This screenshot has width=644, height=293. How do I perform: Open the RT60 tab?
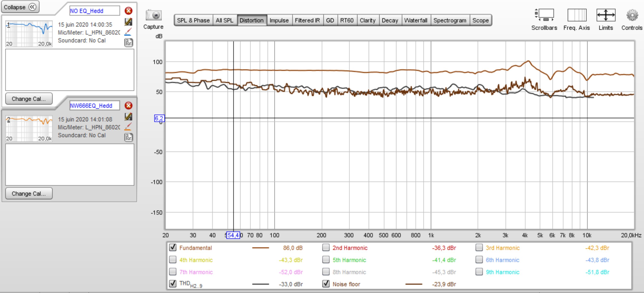tap(347, 20)
